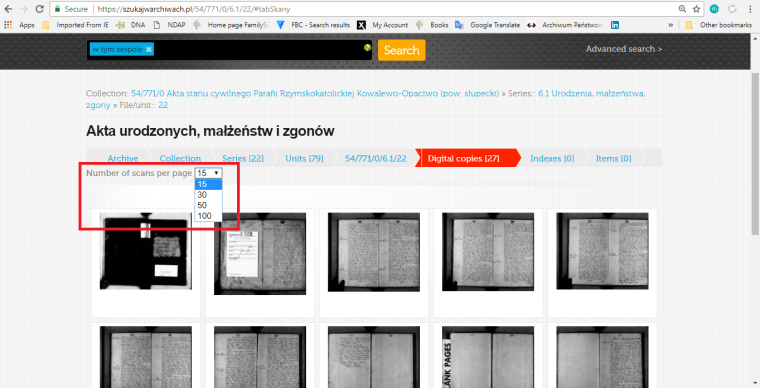Click the browser forward arrow
This screenshot has width=760, height=388.
tap(24, 9)
